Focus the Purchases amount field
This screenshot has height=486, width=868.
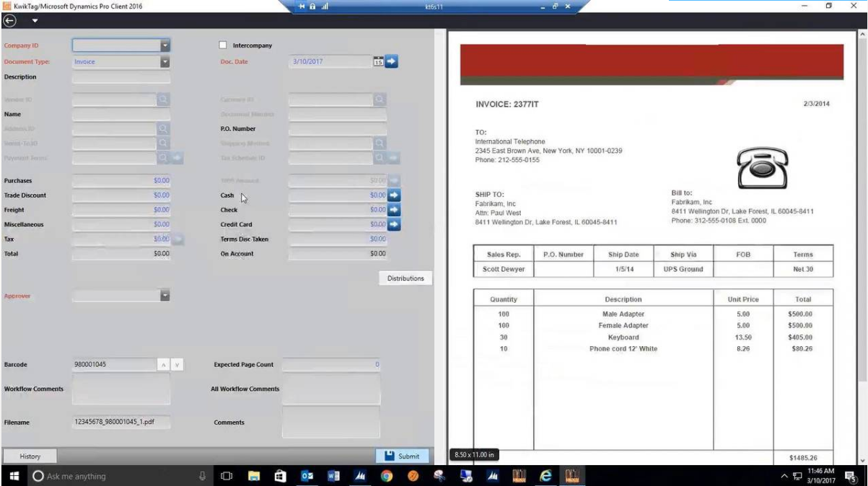click(121, 180)
